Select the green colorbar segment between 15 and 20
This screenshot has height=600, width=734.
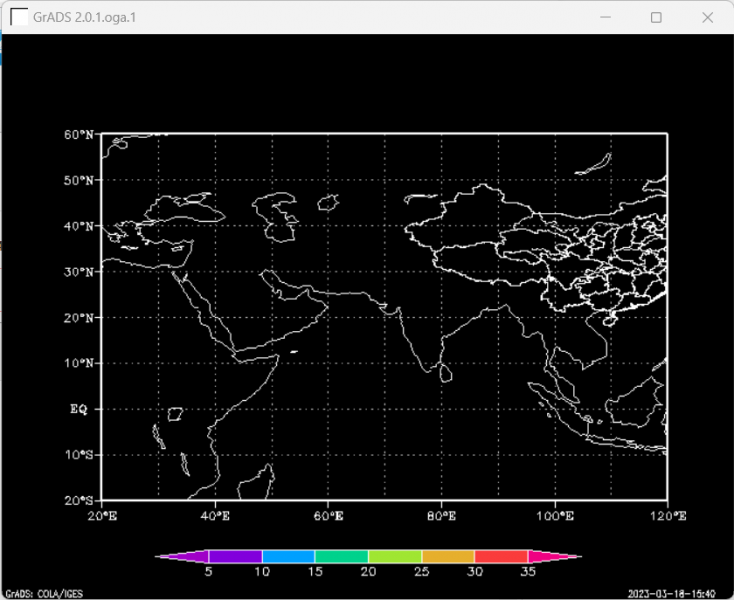coord(341,556)
